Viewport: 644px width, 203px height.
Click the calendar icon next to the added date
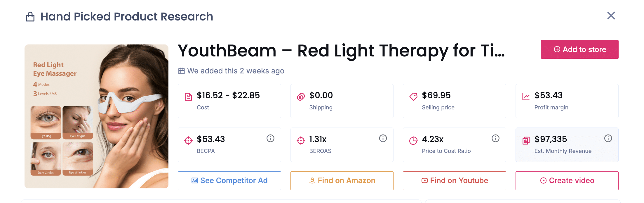click(x=182, y=71)
